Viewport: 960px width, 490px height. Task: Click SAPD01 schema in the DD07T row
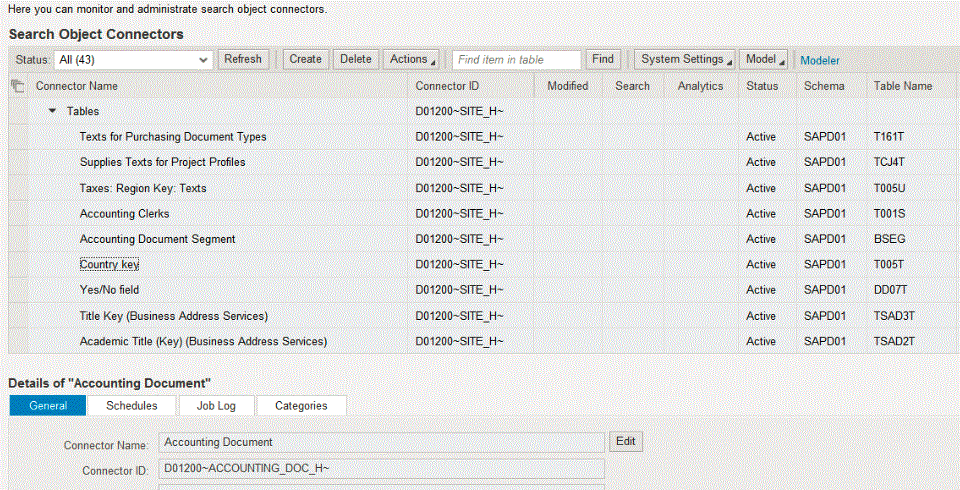click(x=825, y=290)
